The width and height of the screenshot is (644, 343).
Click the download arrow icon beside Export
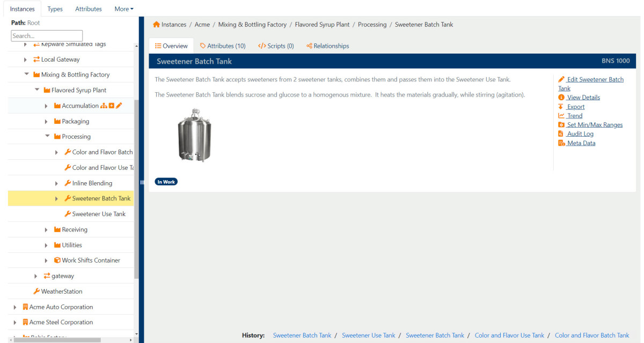(x=561, y=107)
